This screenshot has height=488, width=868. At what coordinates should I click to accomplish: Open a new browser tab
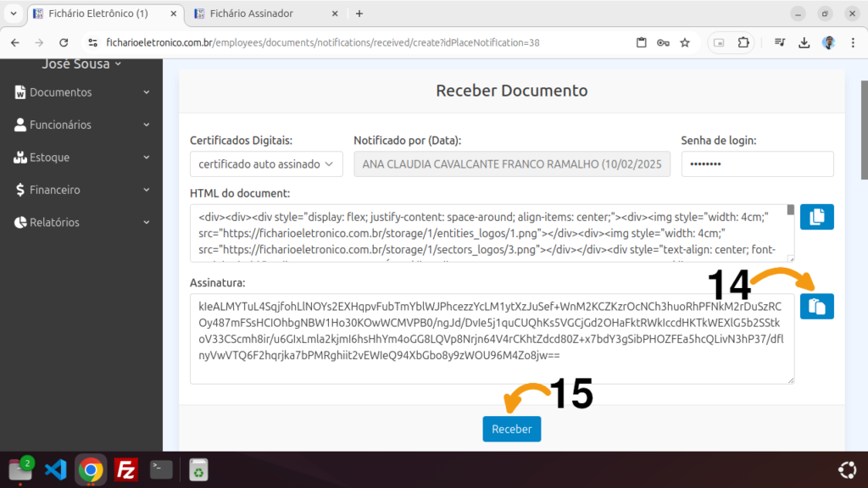click(x=359, y=14)
